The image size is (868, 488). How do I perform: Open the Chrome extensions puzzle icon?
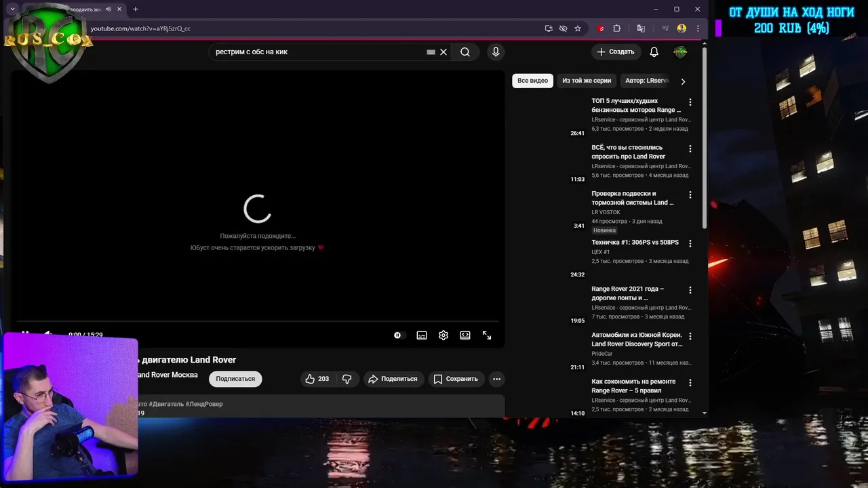point(616,28)
